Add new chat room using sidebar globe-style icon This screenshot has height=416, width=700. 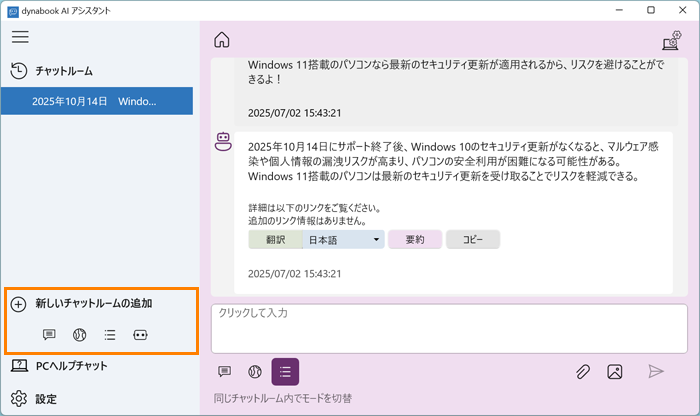pos(79,334)
